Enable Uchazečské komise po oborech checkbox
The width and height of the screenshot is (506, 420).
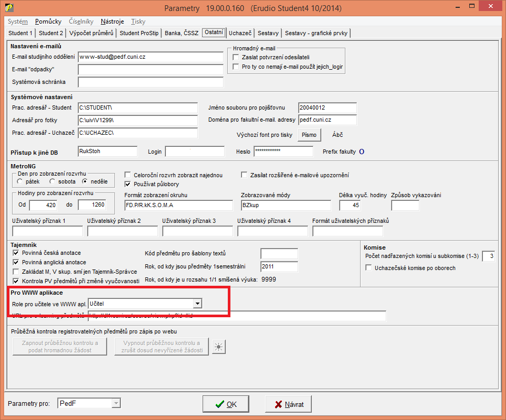click(x=368, y=268)
